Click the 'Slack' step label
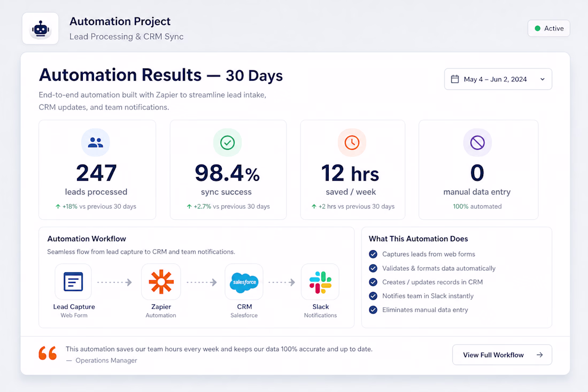This screenshot has height=392, width=588. (320, 306)
